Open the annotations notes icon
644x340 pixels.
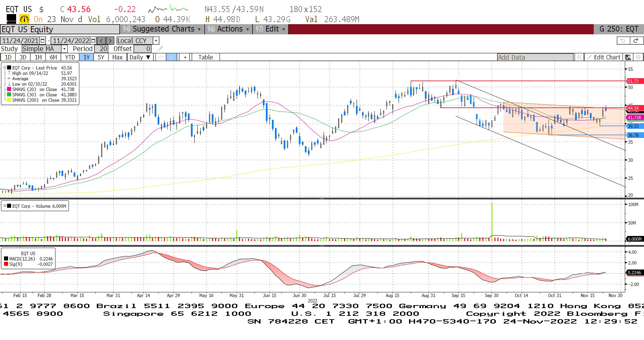[628, 57]
